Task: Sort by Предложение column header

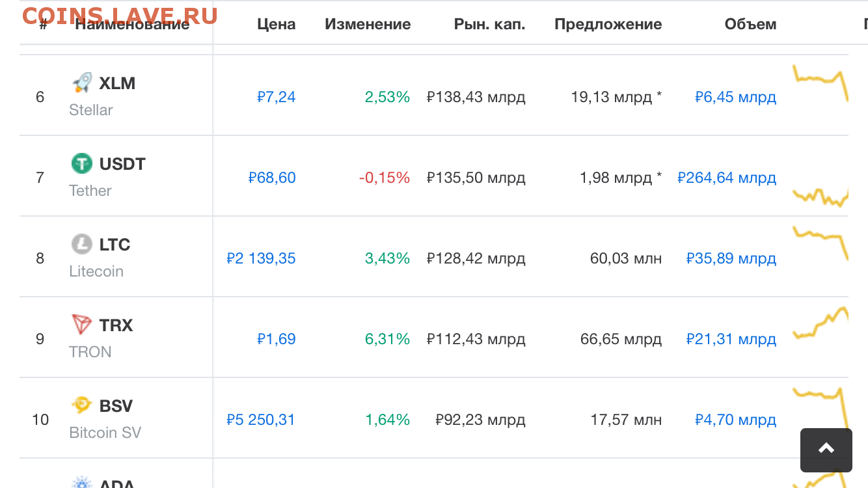Action: pos(608,24)
